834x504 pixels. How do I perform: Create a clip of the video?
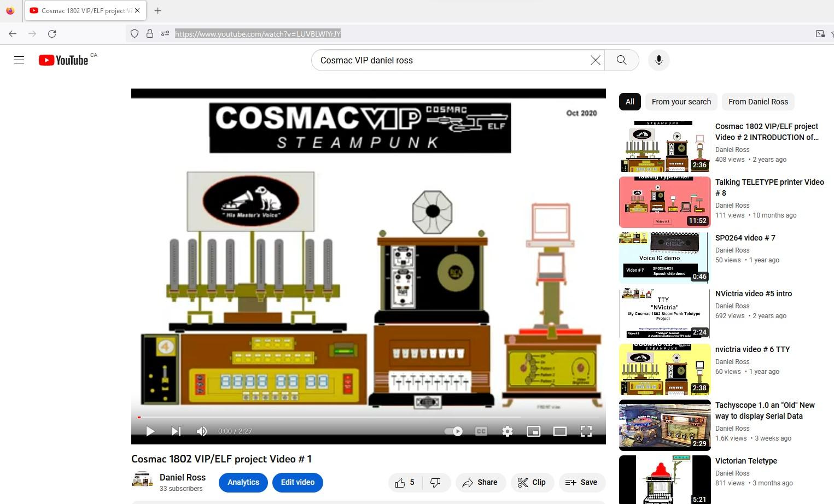[x=532, y=482]
